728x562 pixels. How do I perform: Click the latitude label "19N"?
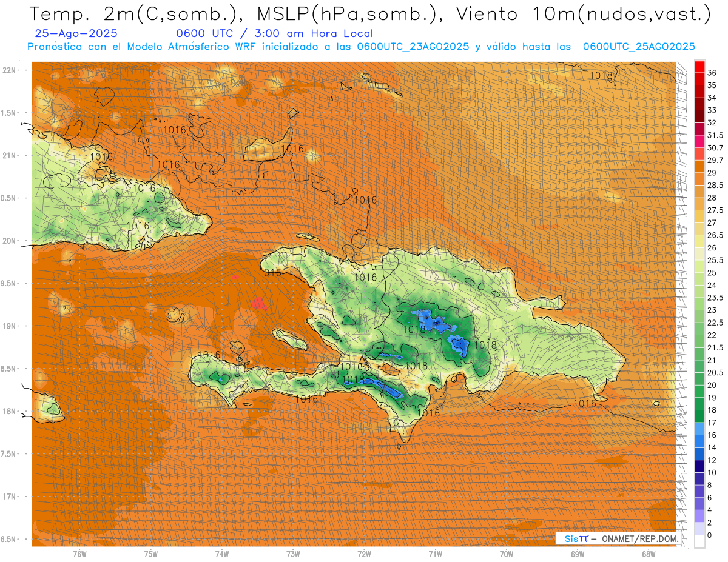click(10, 326)
